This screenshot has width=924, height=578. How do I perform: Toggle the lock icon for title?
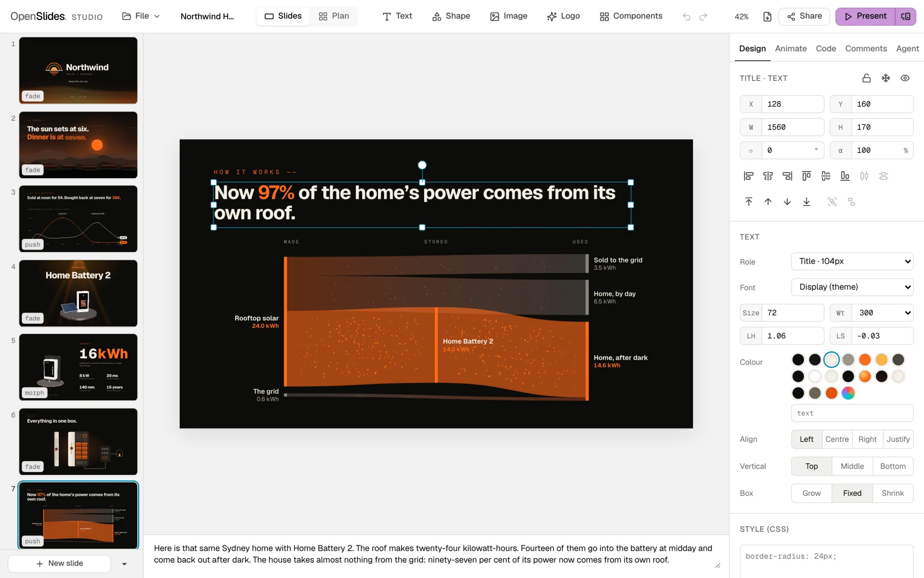coord(866,78)
